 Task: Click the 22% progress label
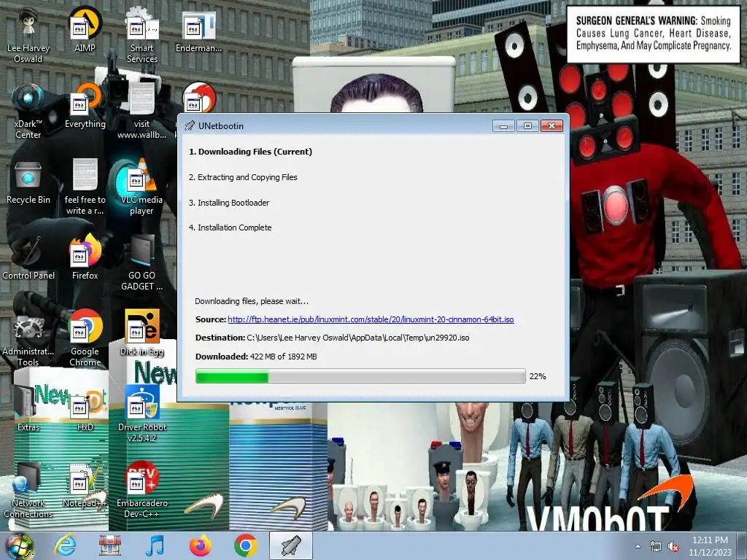pyautogui.click(x=538, y=376)
